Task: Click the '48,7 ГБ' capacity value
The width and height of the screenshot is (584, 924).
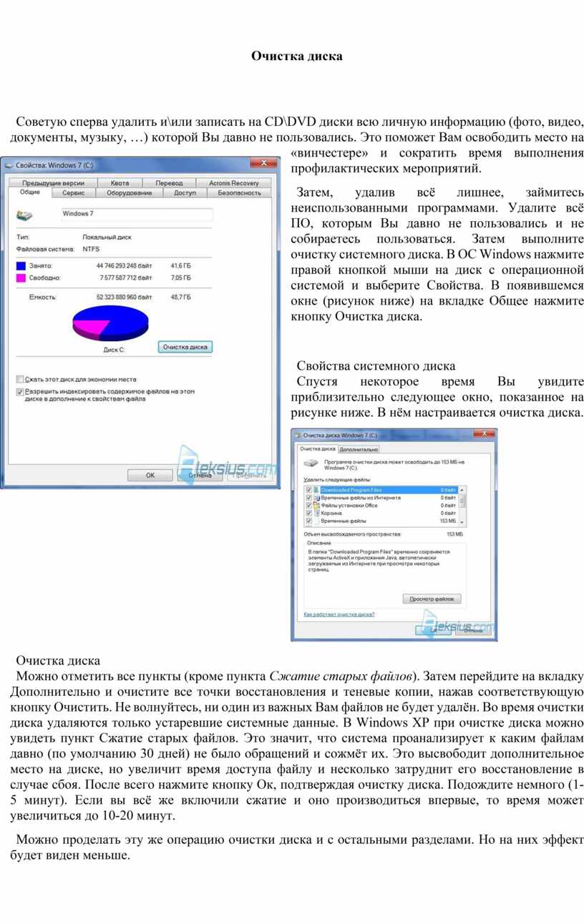Action: (x=180, y=297)
